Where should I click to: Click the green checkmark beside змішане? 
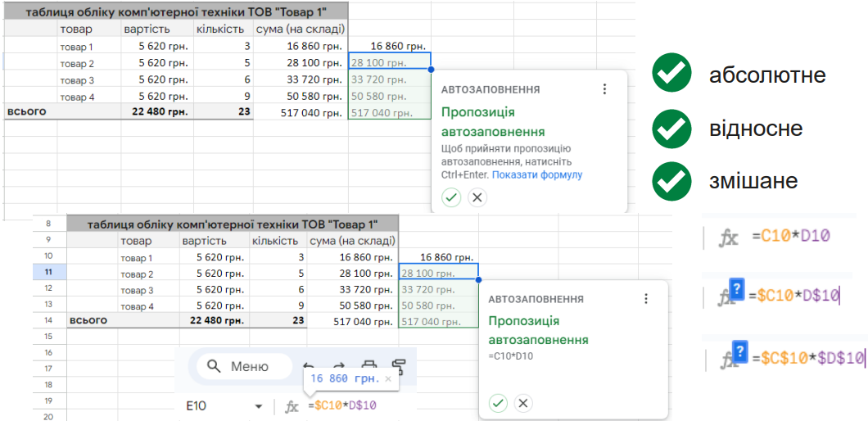[x=672, y=179]
